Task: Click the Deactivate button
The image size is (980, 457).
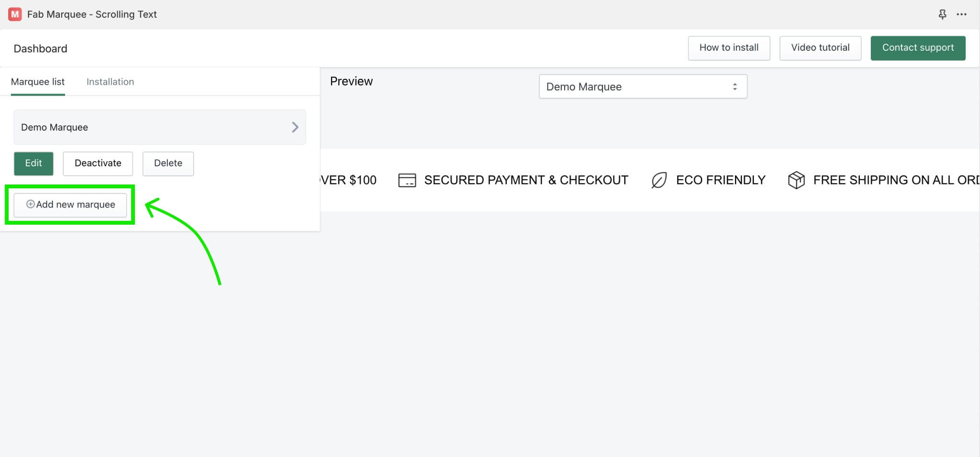Action: [x=98, y=163]
